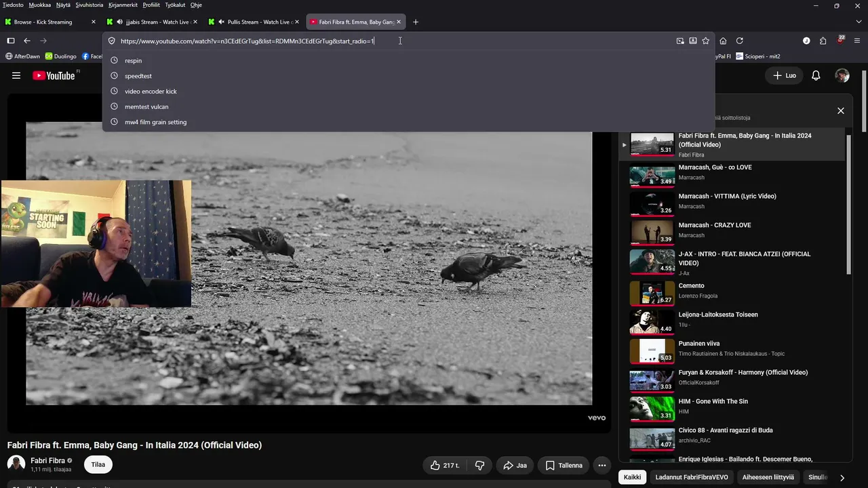This screenshot has width=868, height=488.
Task: Open the Sivuhistoria menu
Action: click(90, 5)
